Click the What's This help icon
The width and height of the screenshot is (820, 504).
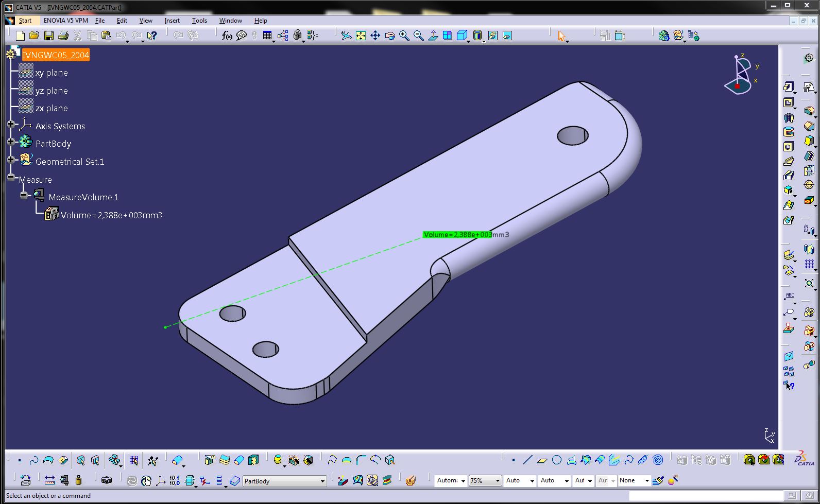point(151,36)
